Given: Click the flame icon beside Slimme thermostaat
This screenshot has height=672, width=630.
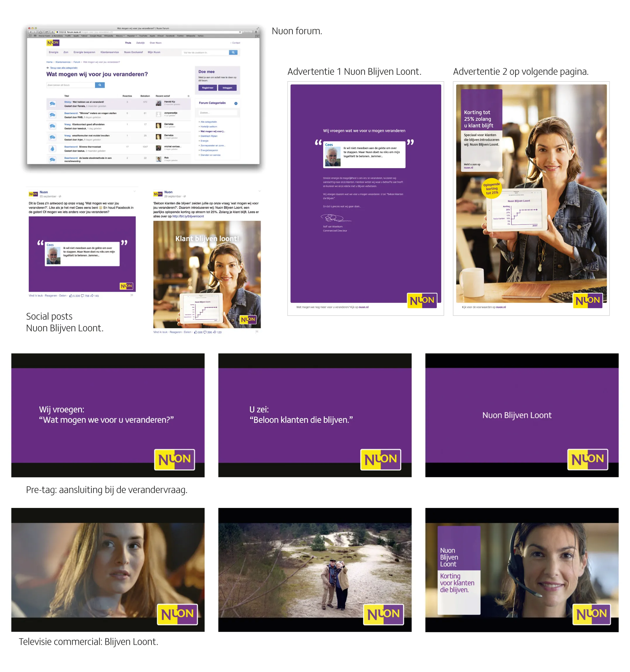Looking at the screenshot, I should pyautogui.click(x=52, y=149).
